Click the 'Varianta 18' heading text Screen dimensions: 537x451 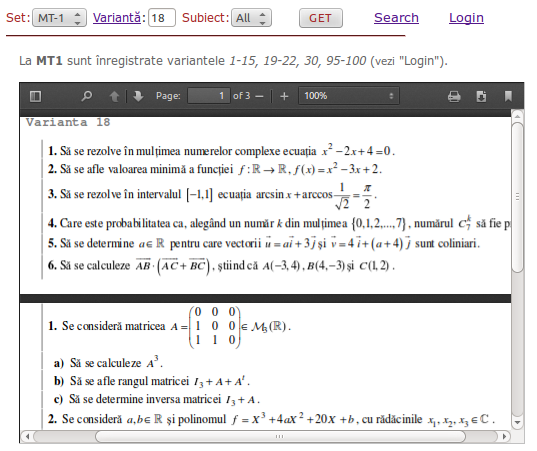click(68, 122)
